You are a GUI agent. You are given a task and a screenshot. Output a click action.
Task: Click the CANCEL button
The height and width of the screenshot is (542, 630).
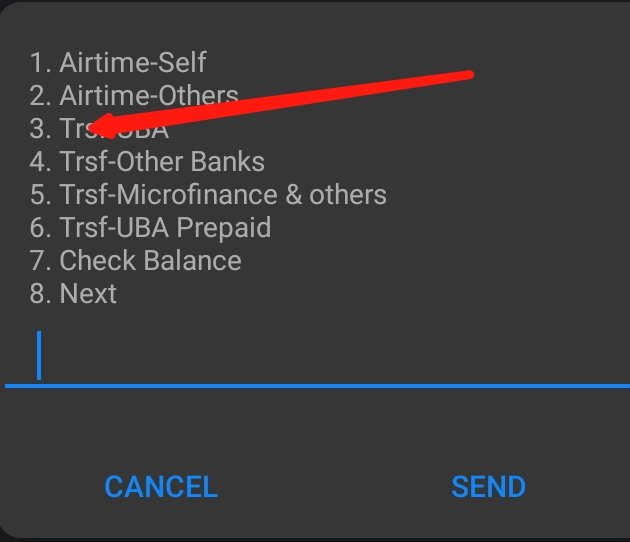click(161, 487)
